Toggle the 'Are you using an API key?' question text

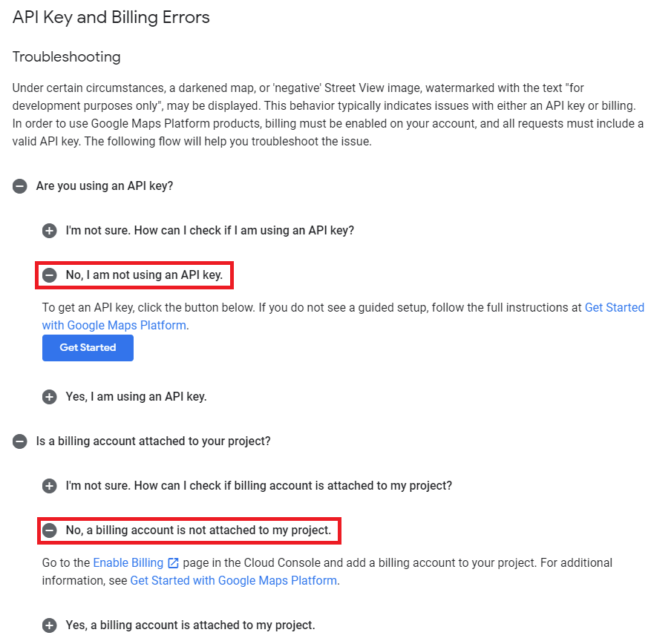tap(105, 186)
